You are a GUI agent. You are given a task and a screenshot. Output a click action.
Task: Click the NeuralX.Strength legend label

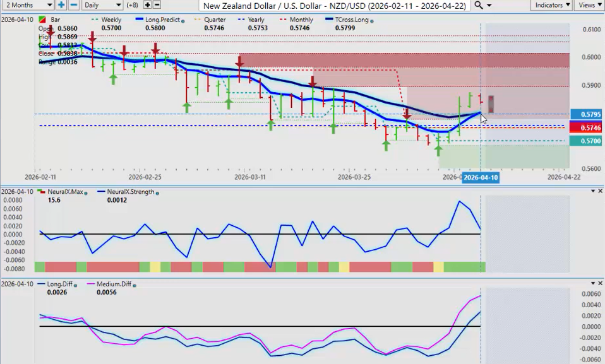click(126, 191)
